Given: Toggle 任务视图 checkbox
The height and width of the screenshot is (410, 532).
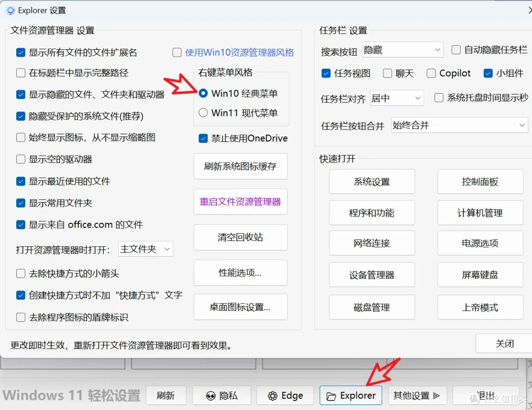Looking at the screenshot, I should click(x=326, y=73).
